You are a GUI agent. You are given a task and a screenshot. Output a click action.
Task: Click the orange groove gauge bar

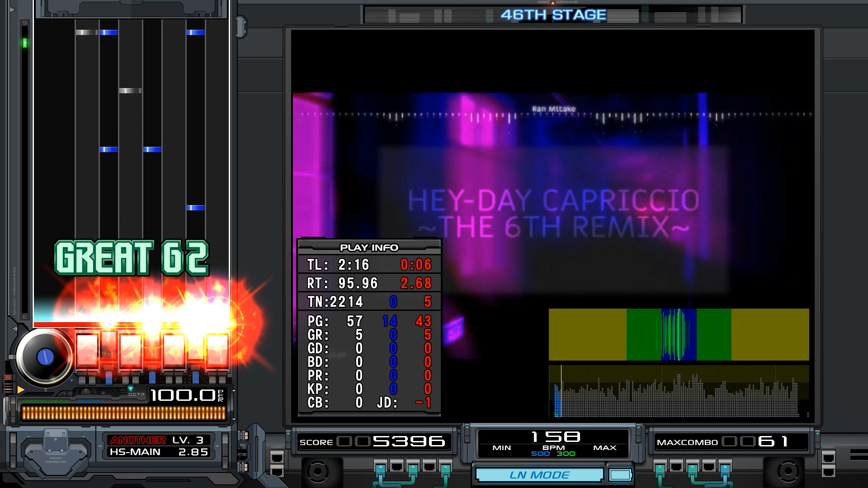(123, 413)
